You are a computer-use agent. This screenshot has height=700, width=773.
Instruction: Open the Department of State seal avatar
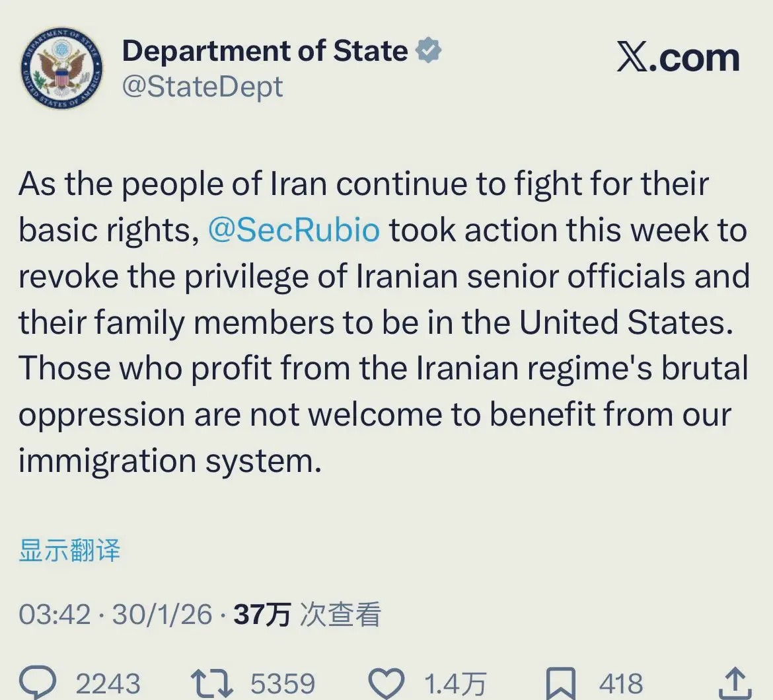click(62, 71)
